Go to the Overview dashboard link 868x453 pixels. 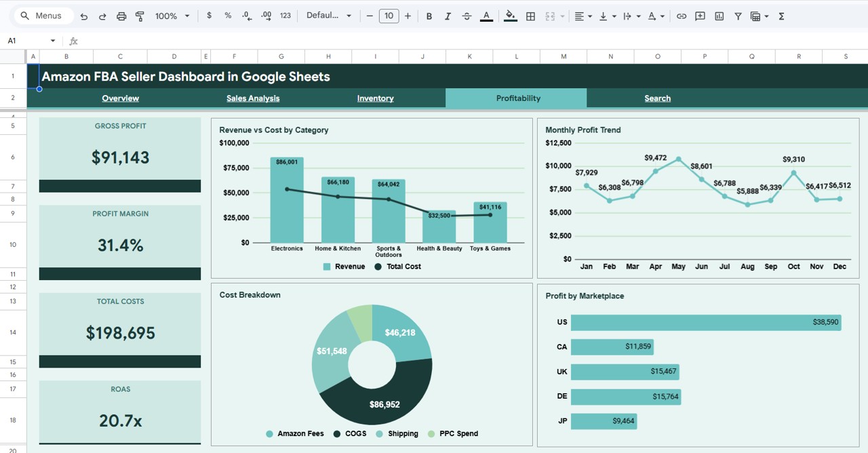click(x=121, y=98)
